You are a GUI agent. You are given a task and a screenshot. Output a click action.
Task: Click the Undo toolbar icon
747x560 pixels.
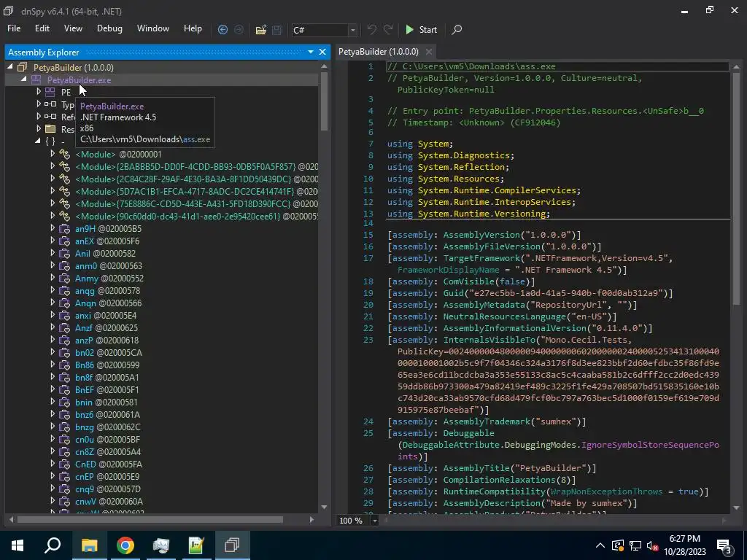pyautogui.click(x=371, y=29)
